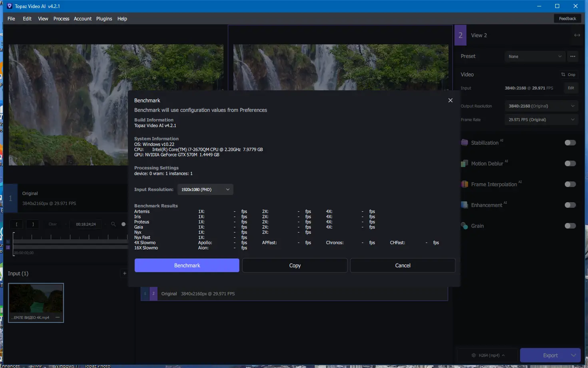588x368 pixels.
Task: Select the View 2 number badge
Action: coord(460,35)
